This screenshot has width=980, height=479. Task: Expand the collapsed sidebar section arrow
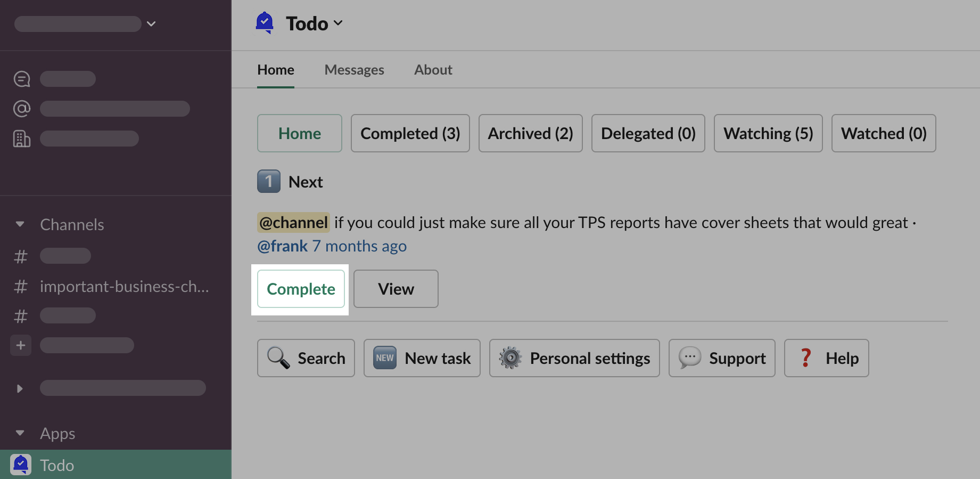20,388
